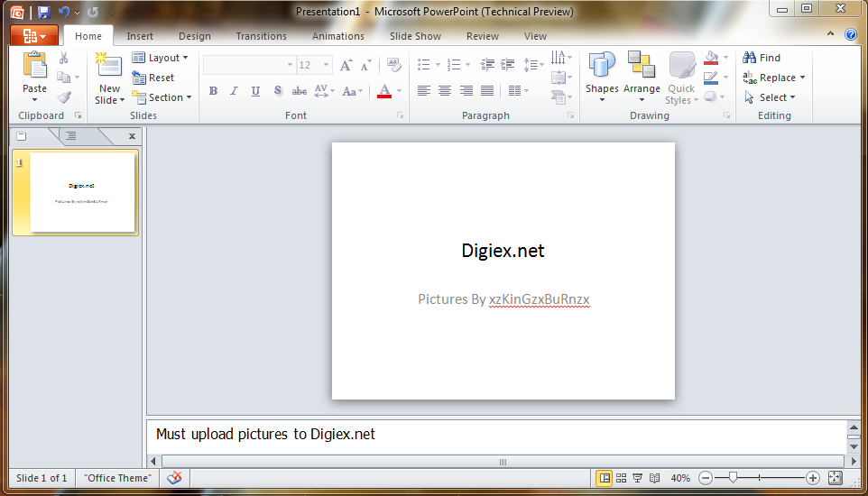The image size is (868, 496).
Task: Start Slide Show from status bar
Action: point(638,478)
